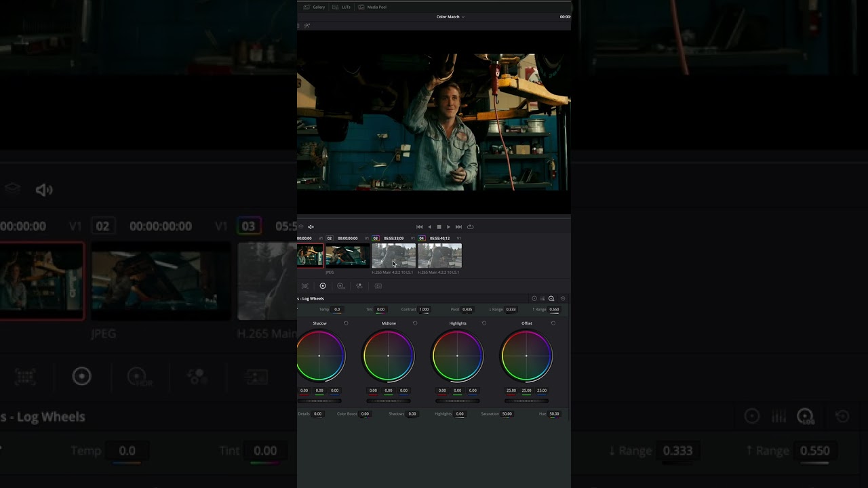The height and width of the screenshot is (488, 868).
Task: Open the Motion Effects palette icon
Action: tap(378, 286)
